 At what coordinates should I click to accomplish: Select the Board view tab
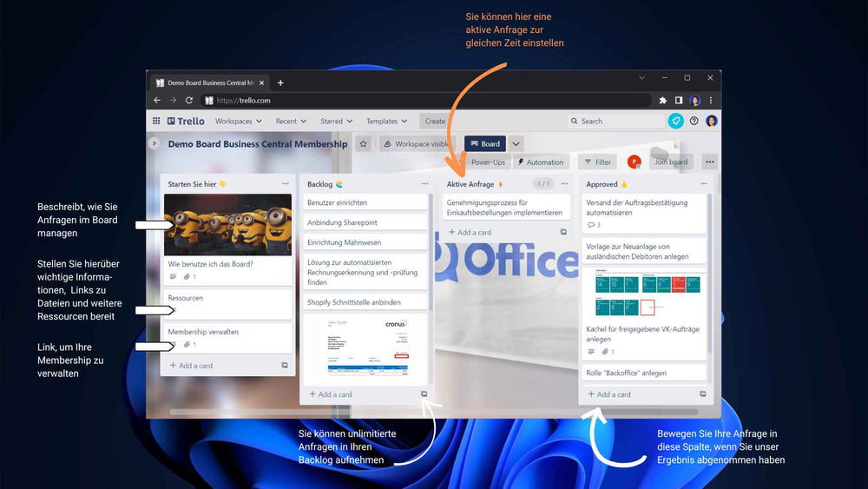(485, 144)
